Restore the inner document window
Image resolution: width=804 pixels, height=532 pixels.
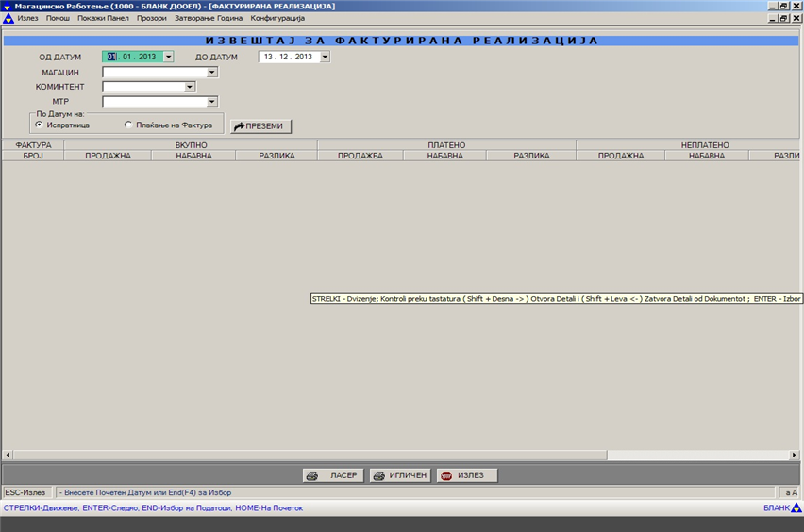point(783,18)
